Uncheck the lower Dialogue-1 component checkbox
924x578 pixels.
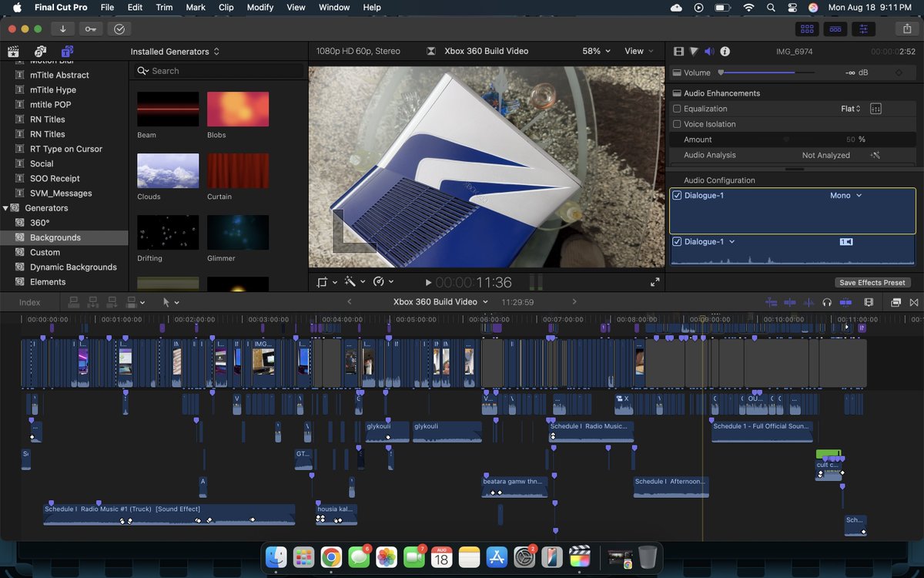click(677, 242)
